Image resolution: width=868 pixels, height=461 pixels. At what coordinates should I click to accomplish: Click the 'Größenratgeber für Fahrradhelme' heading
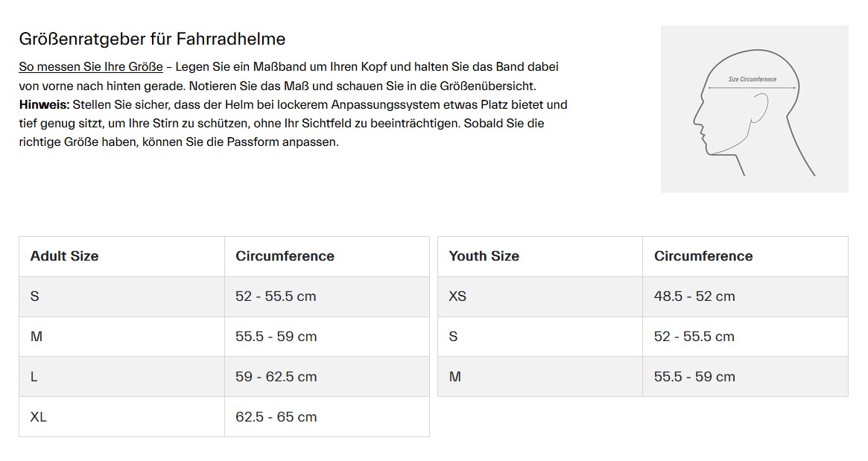[152, 39]
